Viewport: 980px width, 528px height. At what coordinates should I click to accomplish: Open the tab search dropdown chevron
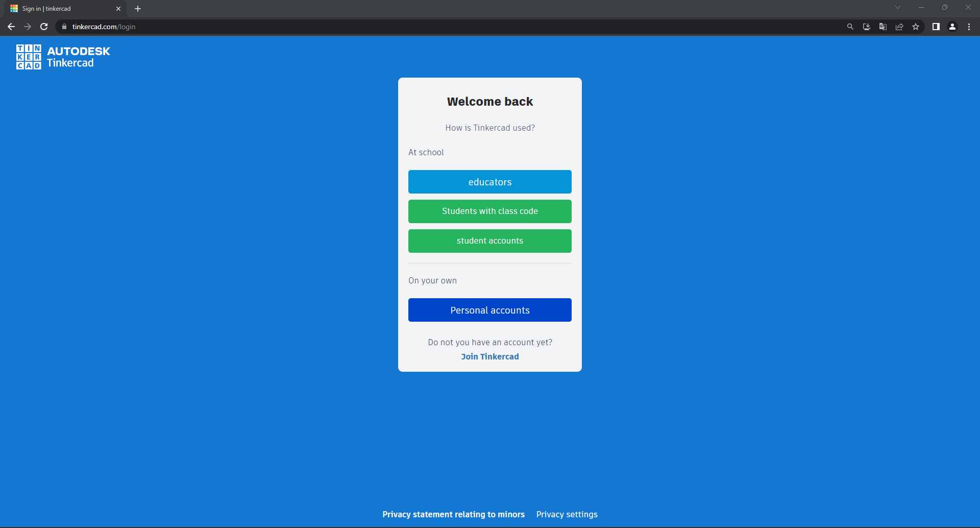coord(898,7)
